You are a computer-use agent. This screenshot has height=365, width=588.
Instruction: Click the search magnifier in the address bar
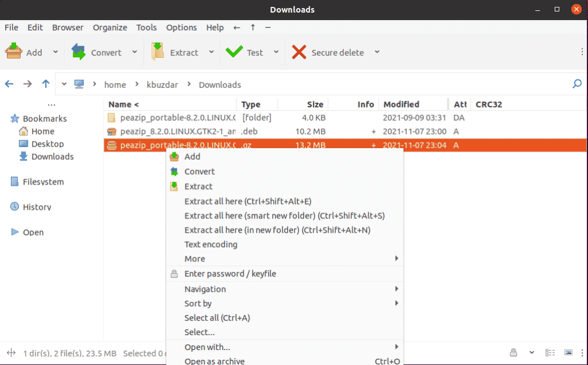click(577, 84)
